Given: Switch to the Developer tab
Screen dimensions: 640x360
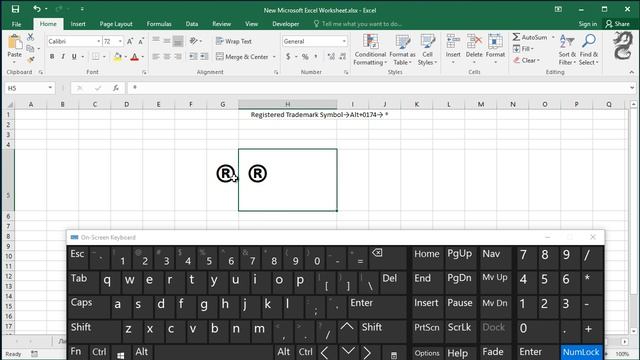Looking at the screenshot, I should click(x=285, y=24).
